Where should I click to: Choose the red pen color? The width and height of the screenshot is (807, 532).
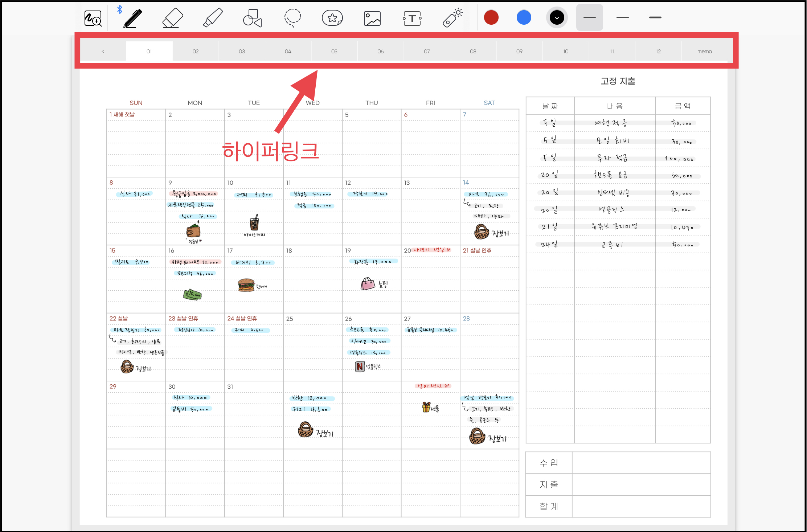[491, 17]
